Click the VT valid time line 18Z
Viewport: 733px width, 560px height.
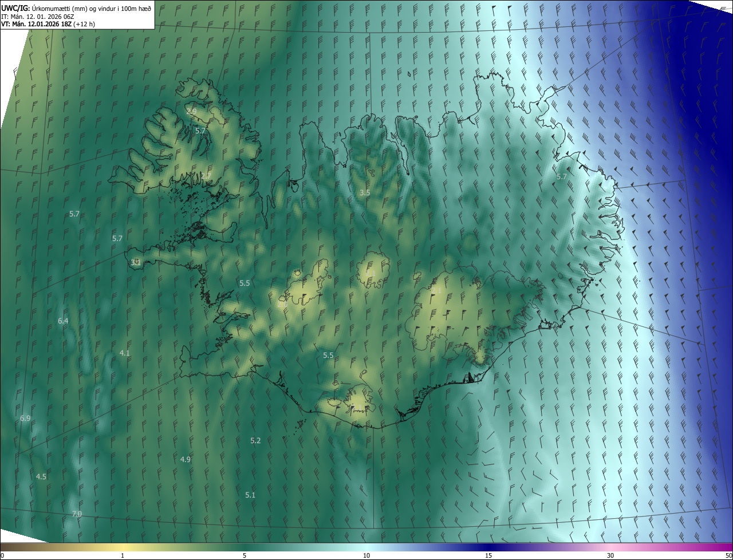48,24
